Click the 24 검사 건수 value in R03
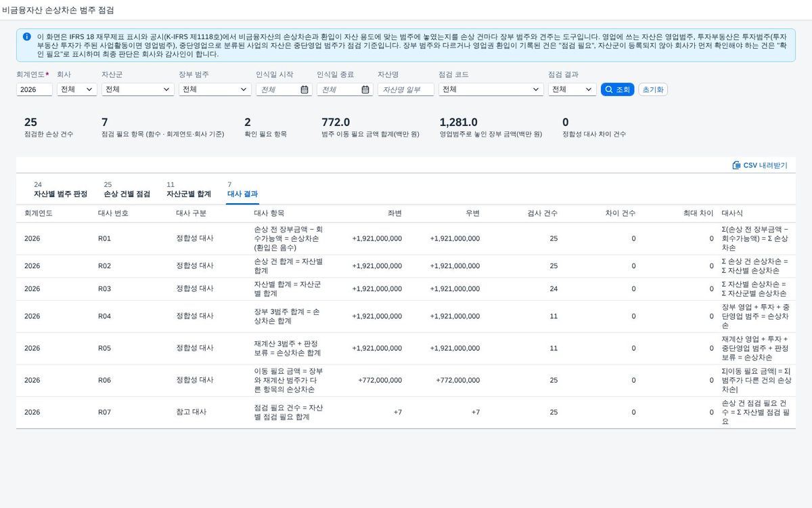The image size is (812, 508). point(554,289)
